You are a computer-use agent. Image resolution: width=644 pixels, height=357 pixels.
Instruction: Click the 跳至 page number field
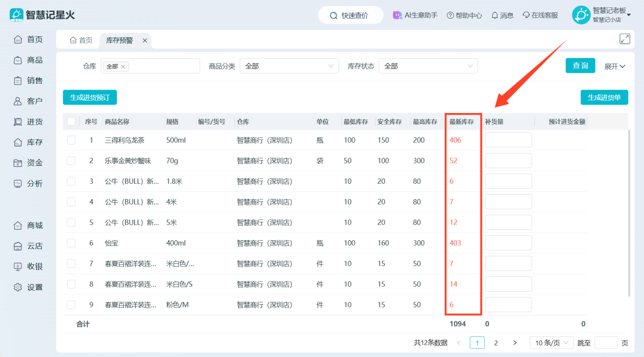tap(606, 343)
